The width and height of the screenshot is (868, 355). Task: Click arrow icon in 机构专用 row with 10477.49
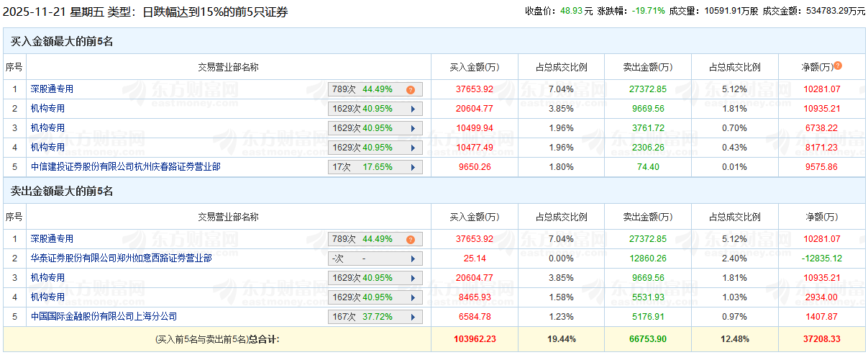click(x=413, y=148)
